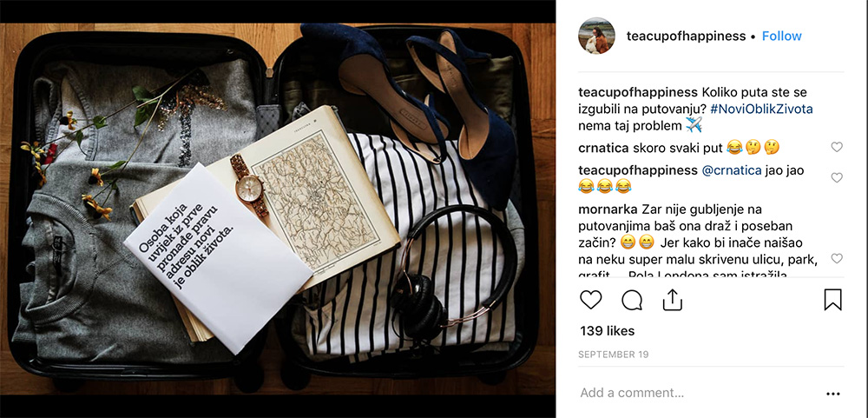View the 139 likes list
Viewport: 868px width, 418px height.
pos(608,331)
